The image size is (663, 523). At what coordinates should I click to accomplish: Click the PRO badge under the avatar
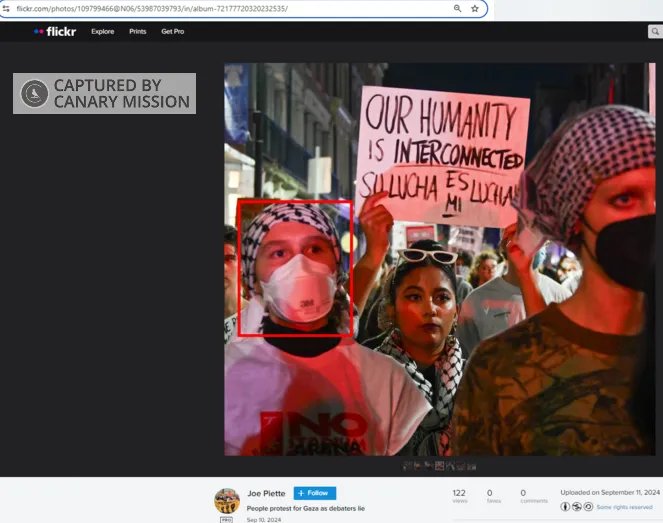(227, 520)
